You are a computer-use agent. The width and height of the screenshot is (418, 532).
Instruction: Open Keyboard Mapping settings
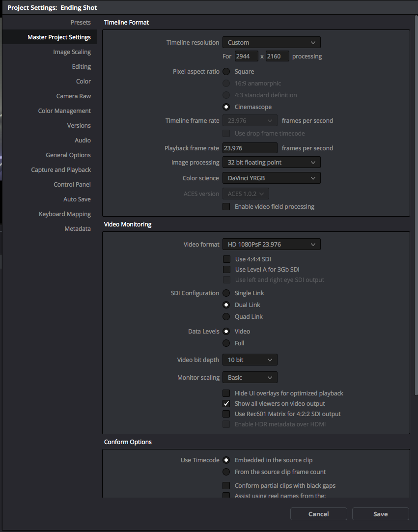pos(65,214)
